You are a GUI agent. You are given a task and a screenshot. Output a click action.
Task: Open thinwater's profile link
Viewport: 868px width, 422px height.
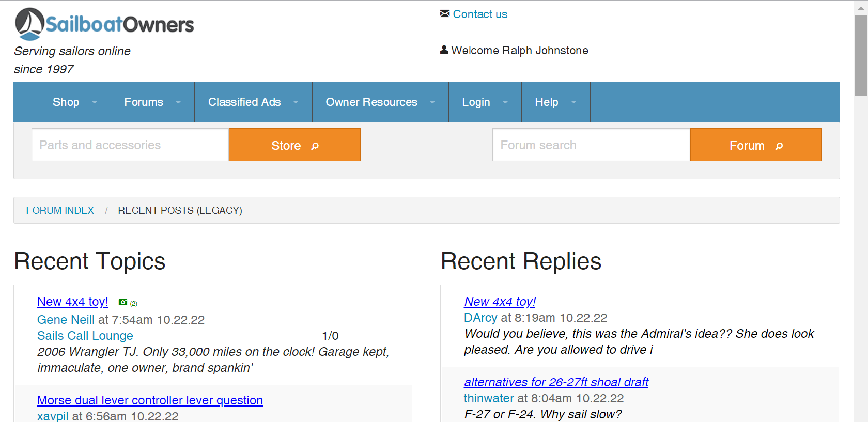(489, 398)
